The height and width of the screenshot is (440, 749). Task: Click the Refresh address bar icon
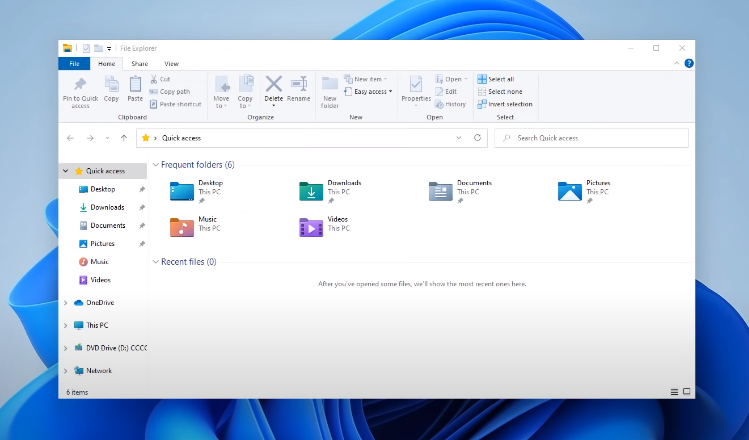click(477, 138)
